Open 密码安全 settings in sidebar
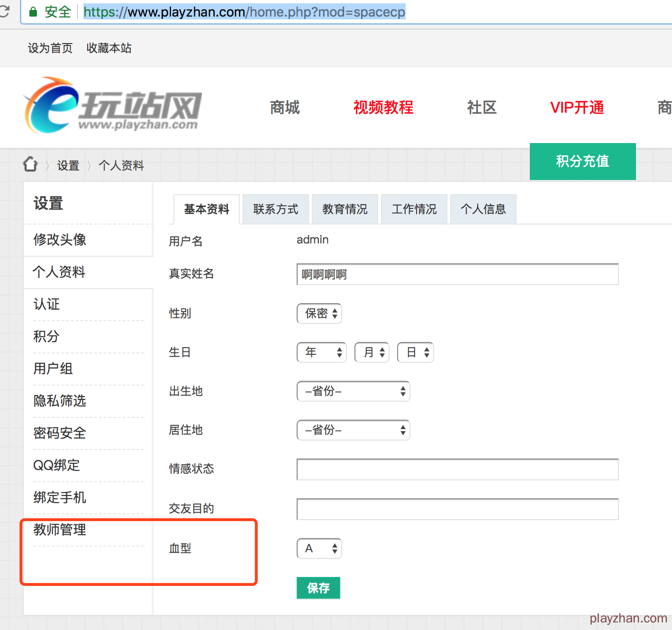672x630 pixels. [x=60, y=433]
